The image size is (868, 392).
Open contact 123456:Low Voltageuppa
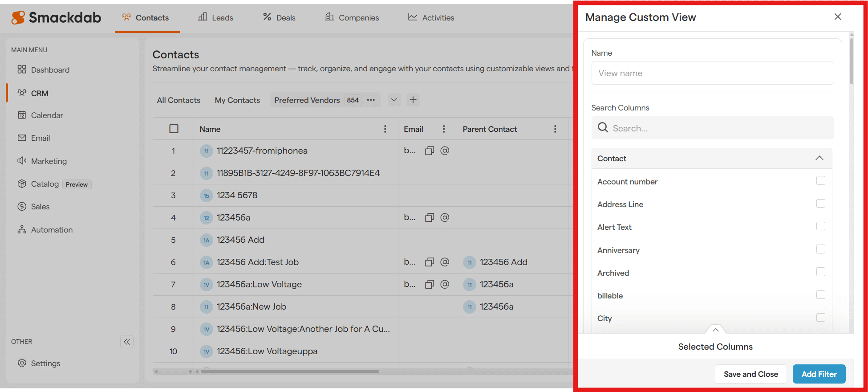[267, 351]
